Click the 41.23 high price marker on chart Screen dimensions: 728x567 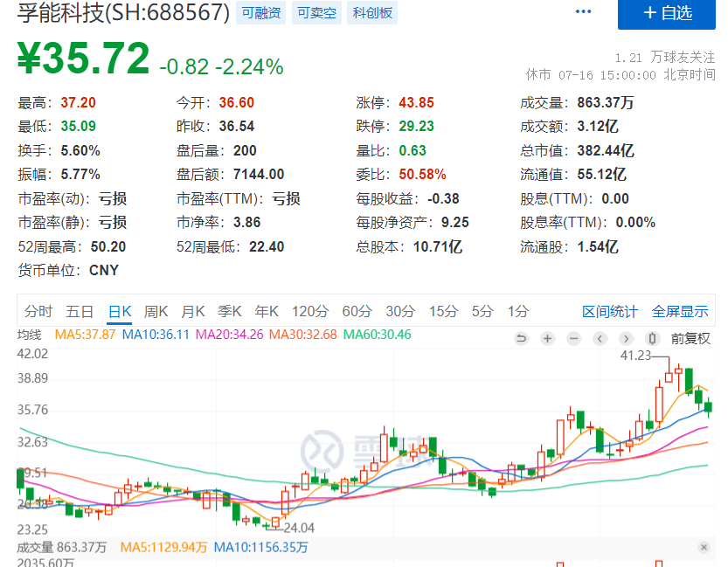(x=636, y=356)
